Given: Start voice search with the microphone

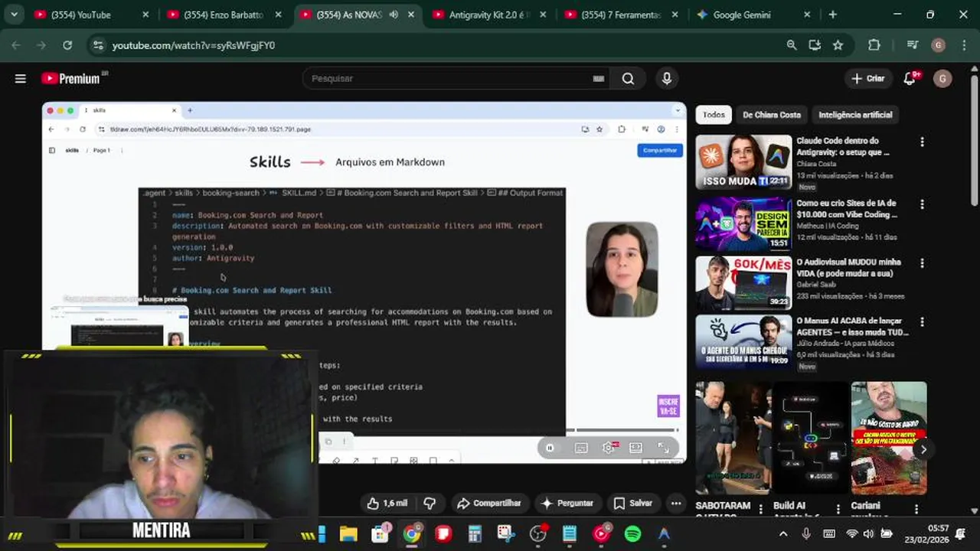Looking at the screenshot, I should pos(667,79).
